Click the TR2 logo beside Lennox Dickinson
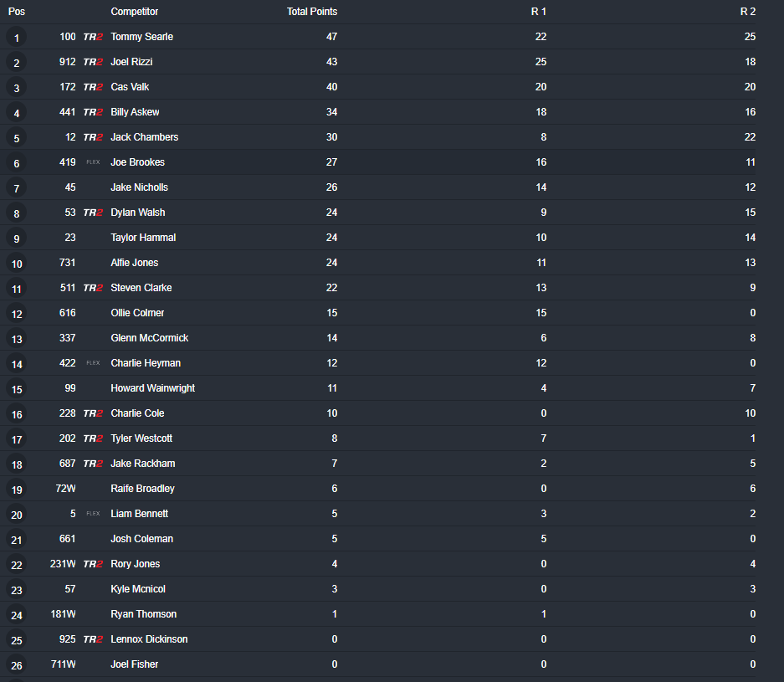The height and width of the screenshot is (682, 784). [x=93, y=639]
